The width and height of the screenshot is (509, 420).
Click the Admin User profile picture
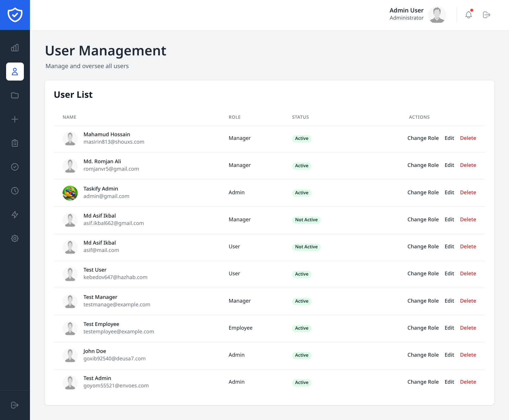pos(437,15)
